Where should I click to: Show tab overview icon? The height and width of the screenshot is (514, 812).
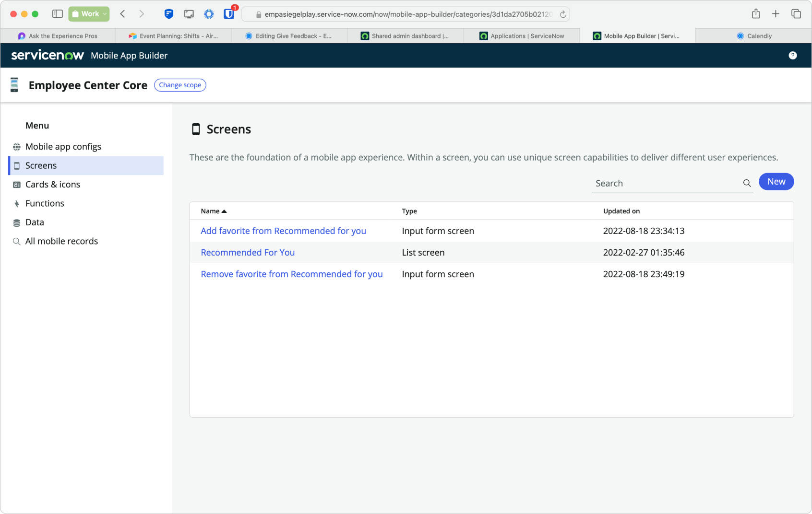(796, 14)
